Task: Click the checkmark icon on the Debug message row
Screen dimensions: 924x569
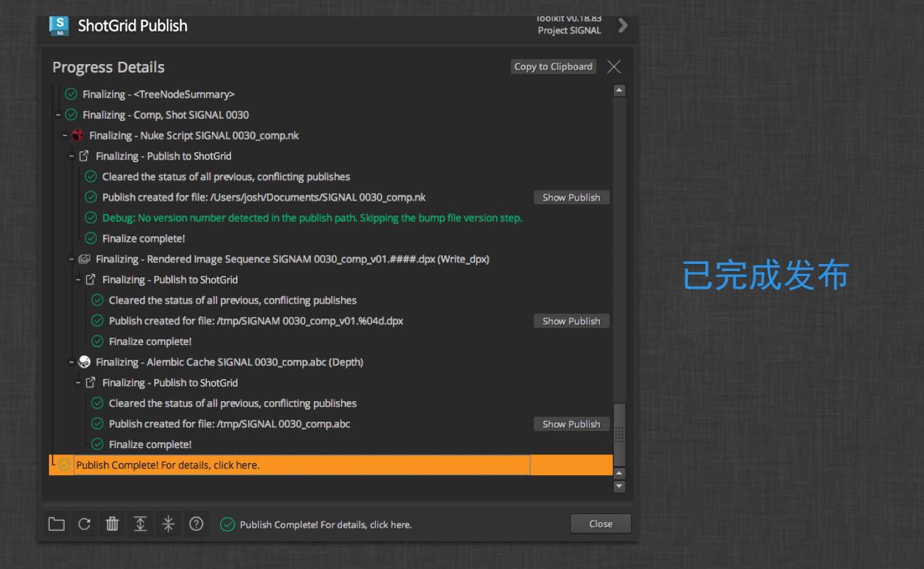Action: tap(91, 218)
